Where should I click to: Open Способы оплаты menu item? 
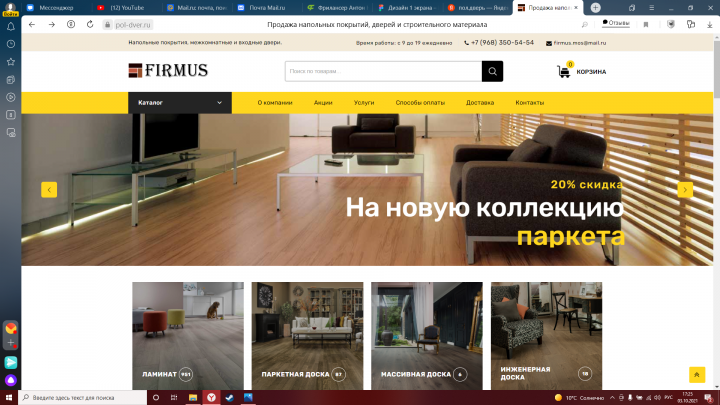click(x=420, y=103)
